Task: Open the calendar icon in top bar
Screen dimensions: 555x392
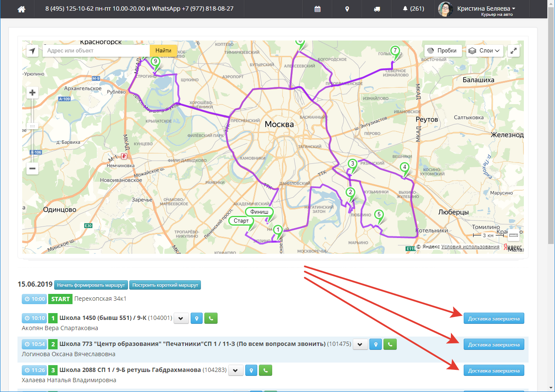Action: click(x=317, y=9)
